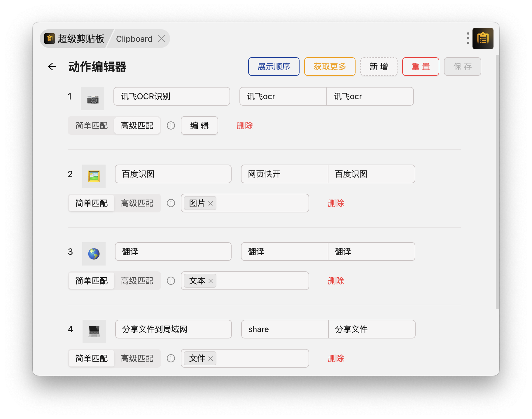The height and width of the screenshot is (419, 532).
Task: Click the vertical scrollbar on the right
Action: click(x=497, y=182)
